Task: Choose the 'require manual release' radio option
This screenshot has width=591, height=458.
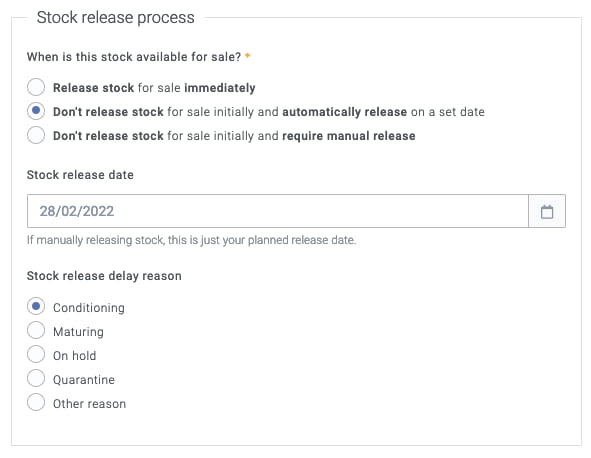Action: tap(36, 135)
